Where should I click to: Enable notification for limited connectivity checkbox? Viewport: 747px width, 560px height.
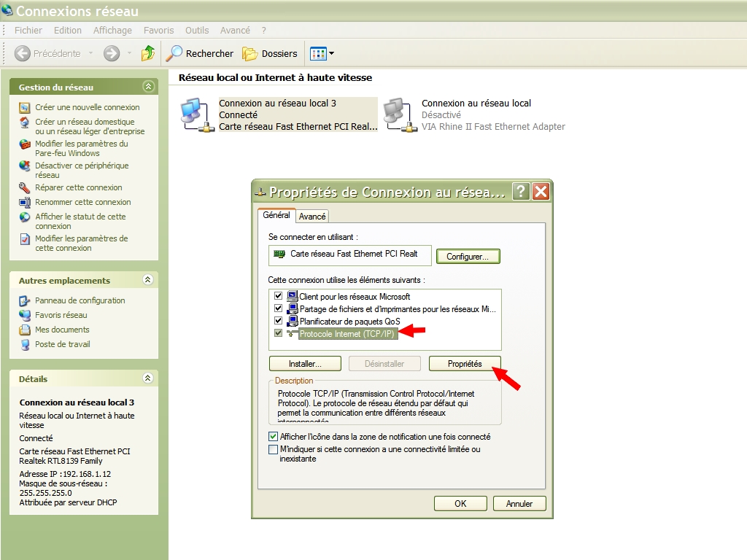point(274,450)
